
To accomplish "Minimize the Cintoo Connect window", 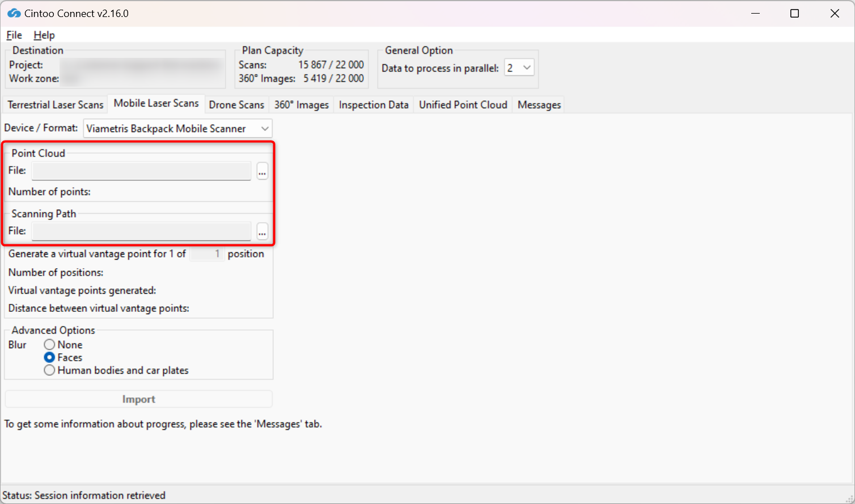I will (755, 14).
